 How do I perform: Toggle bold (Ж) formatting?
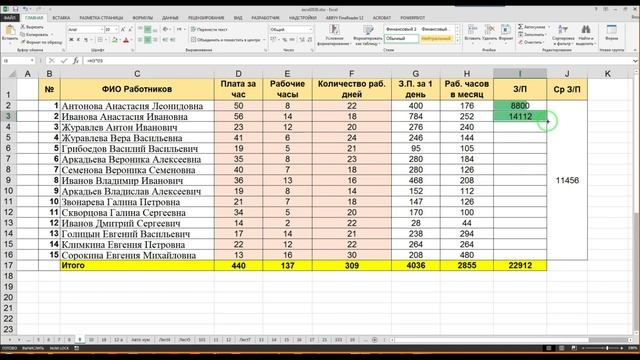[71, 40]
